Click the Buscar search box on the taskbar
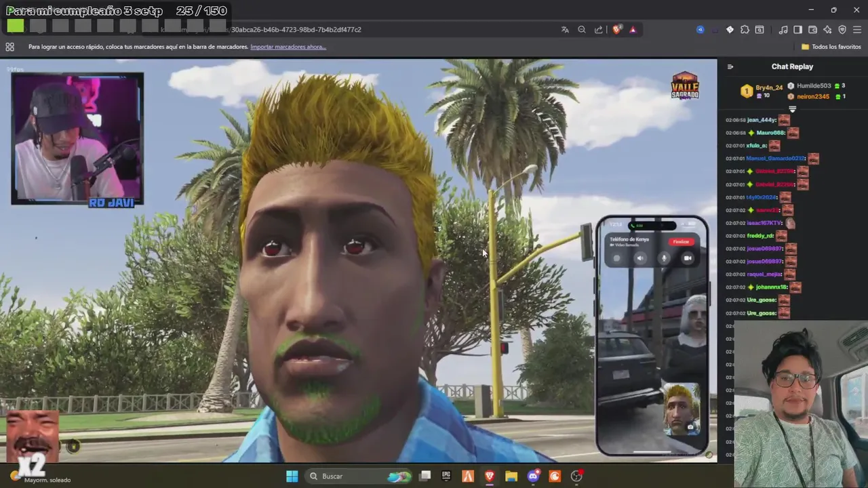The width and height of the screenshot is (868, 488). 358,476
